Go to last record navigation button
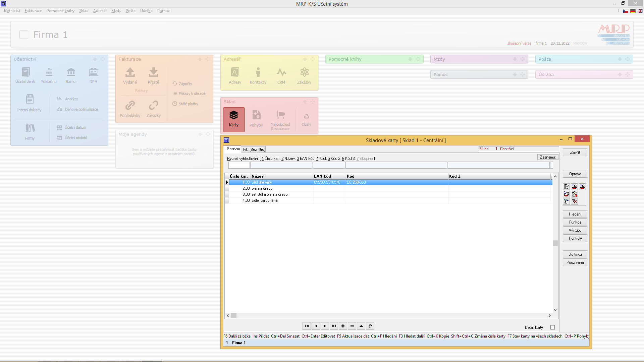The image size is (644, 362). point(334,326)
